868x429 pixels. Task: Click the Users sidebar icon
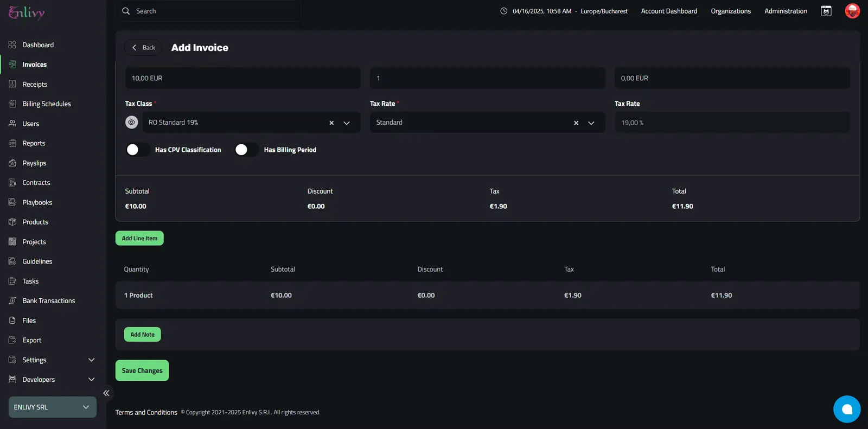(12, 124)
